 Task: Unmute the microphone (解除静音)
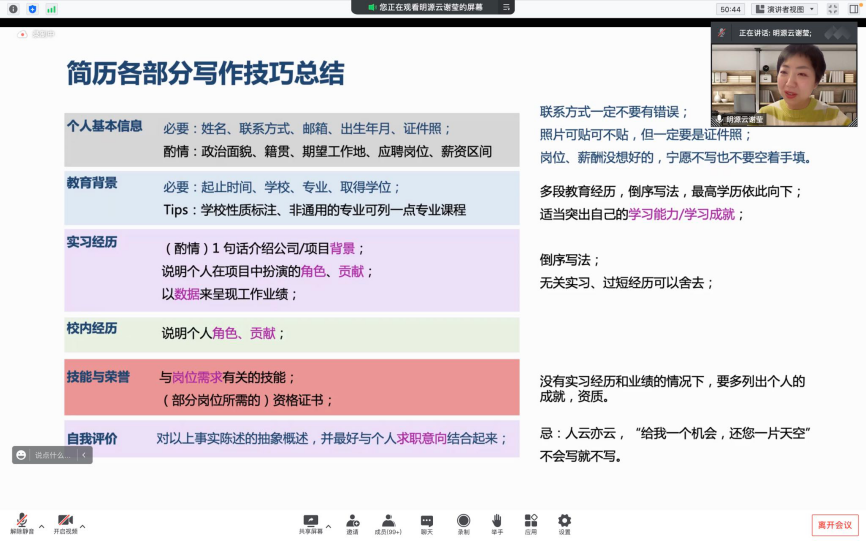[22, 523]
